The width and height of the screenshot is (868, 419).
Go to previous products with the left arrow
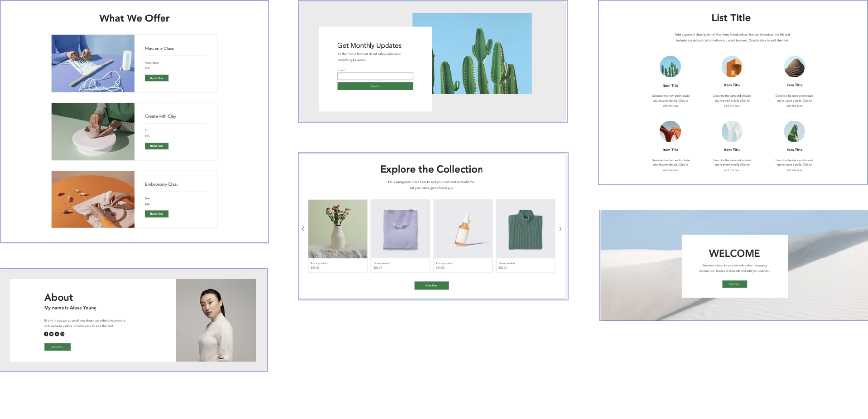[303, 229]
